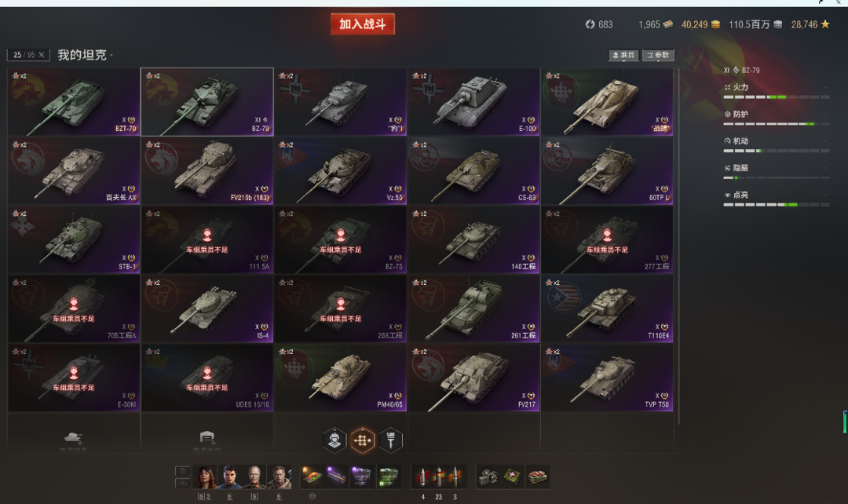The height and width of the screenshot is (504, 848).
Task: Toggle the 参数 parameters display button
Action: tap(658, 55)
